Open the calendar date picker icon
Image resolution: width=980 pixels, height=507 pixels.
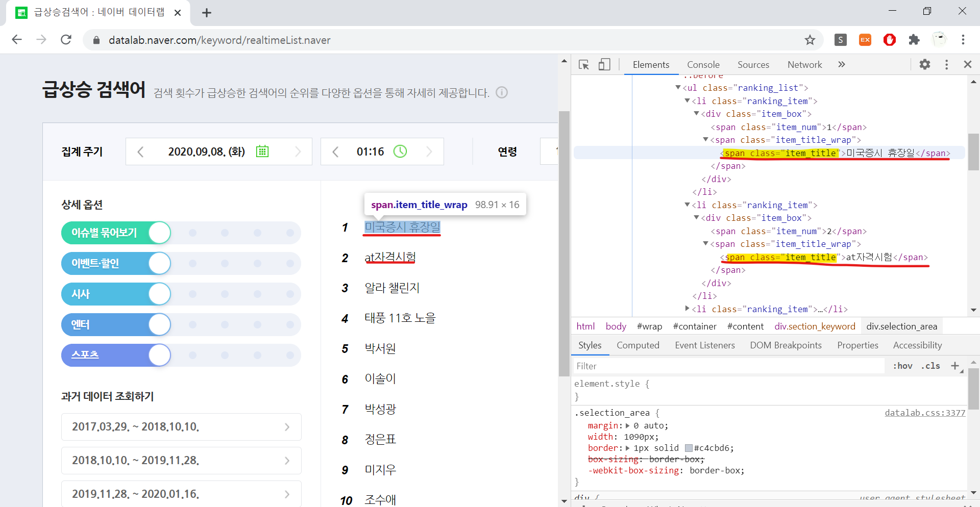click(262, 151)
